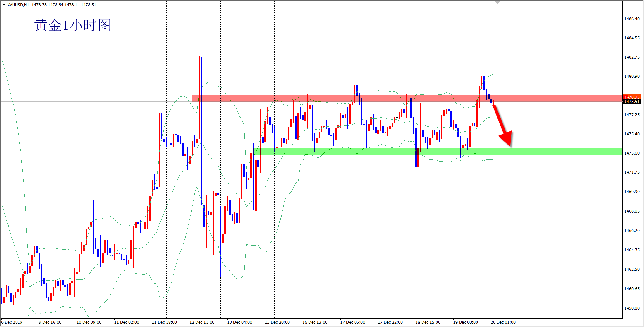The height and width of the screenshot is (327, 644).
Task: Click the blue Chinese chart title text
Action: 72,25
